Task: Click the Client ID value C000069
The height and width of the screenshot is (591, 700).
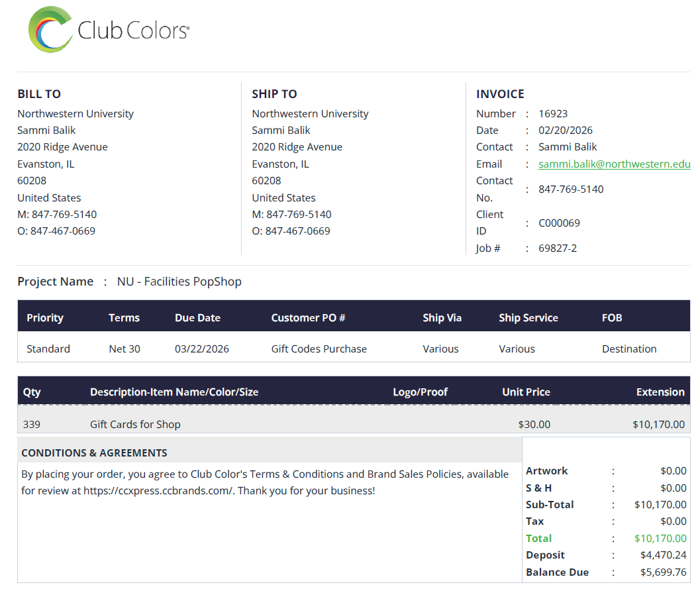Action: click(559, 223)
